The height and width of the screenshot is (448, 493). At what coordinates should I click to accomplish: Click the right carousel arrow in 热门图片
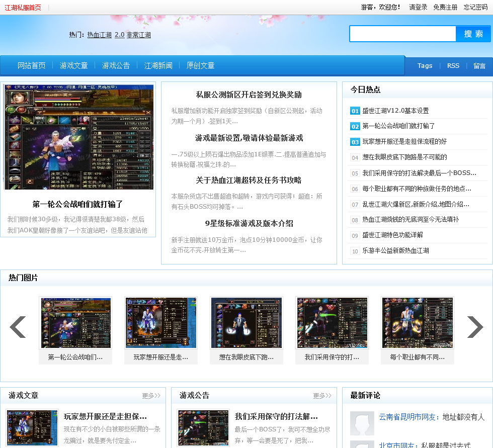[475, 327]
